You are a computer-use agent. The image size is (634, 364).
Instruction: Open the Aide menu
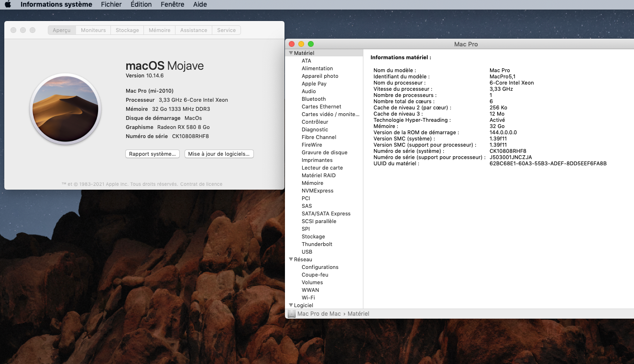point(200,4)
